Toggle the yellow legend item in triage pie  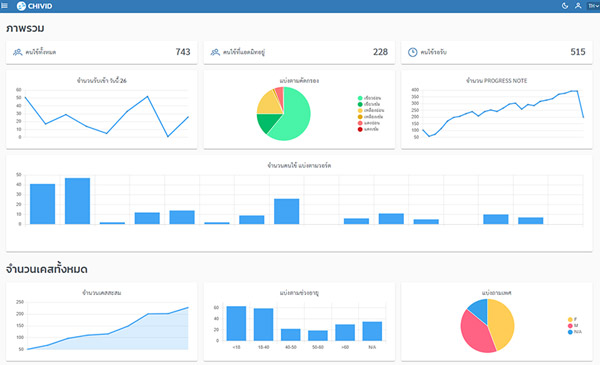pyautogui.click(x=370, y=111)
